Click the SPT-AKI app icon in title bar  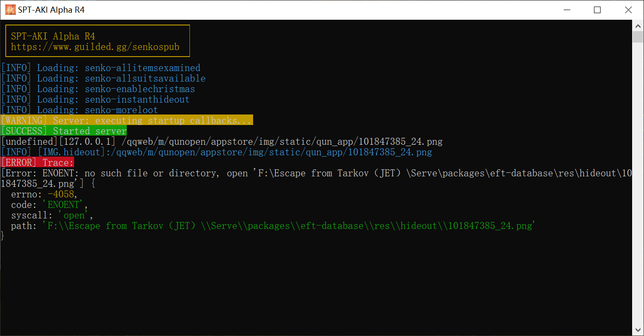click(10, 10)
